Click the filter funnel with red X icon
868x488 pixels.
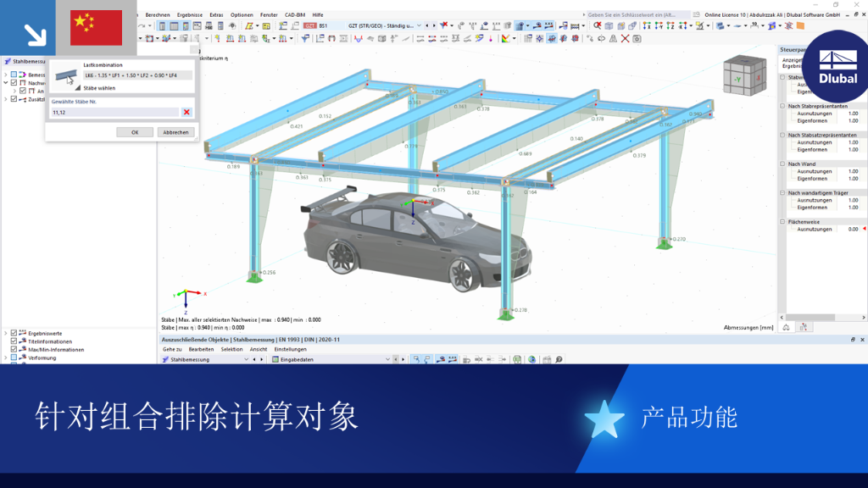pos(443,25)
